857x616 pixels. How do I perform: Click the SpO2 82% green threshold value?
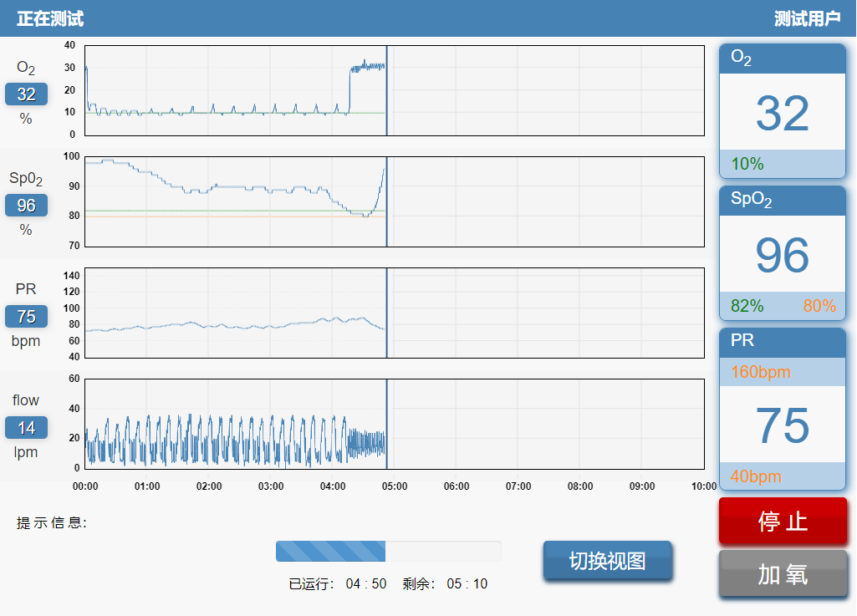click(x=747, y=306)
